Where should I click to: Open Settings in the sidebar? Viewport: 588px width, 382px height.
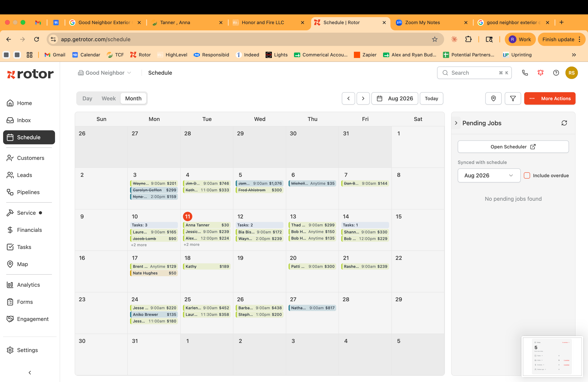click(29, 350)
